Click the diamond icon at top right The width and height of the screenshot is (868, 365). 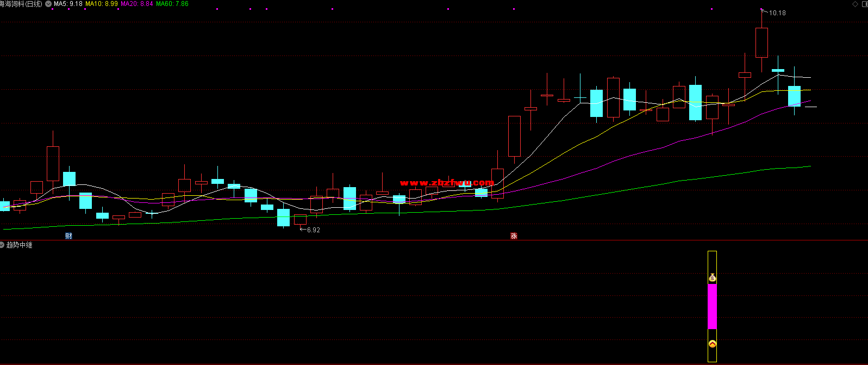(855, 4)
